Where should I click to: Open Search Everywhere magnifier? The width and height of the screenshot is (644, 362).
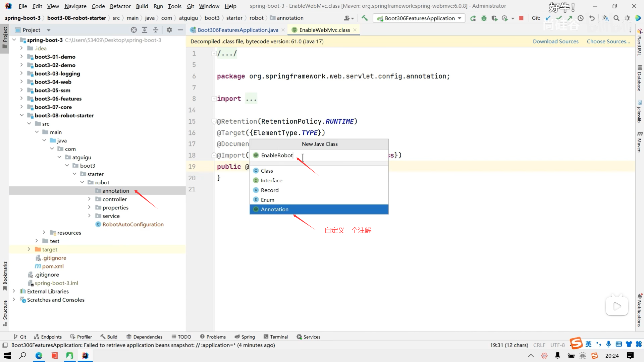click(x=616, y=18)
